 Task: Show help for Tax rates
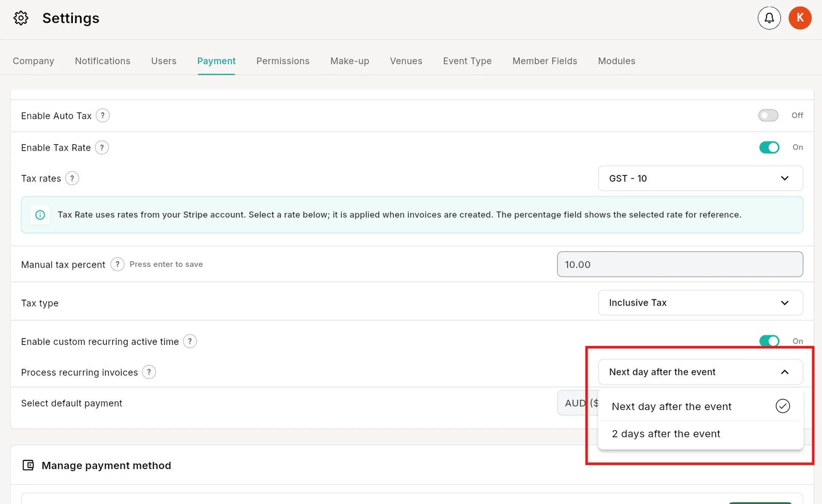(72, 178)
